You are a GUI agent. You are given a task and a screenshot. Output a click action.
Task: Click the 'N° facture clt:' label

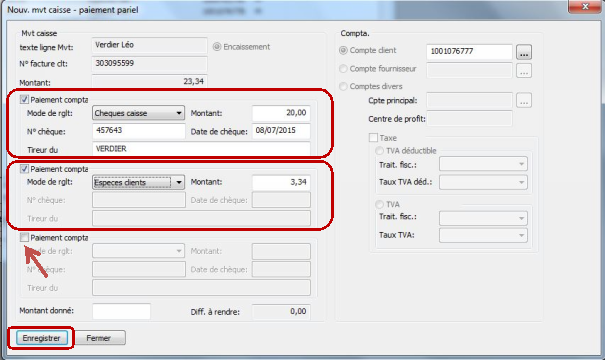(x=43, y=64)
